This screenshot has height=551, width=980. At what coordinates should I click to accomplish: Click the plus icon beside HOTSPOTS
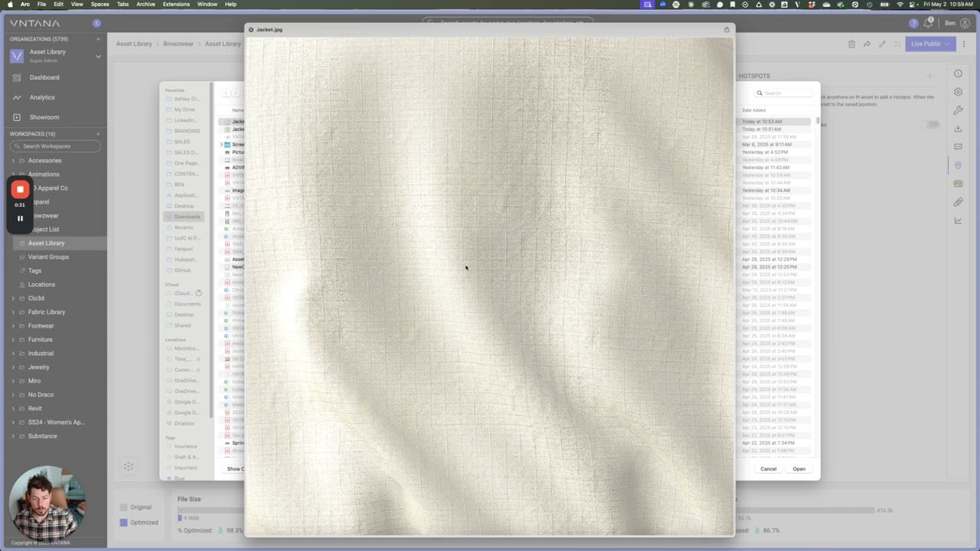click(929, 76)
